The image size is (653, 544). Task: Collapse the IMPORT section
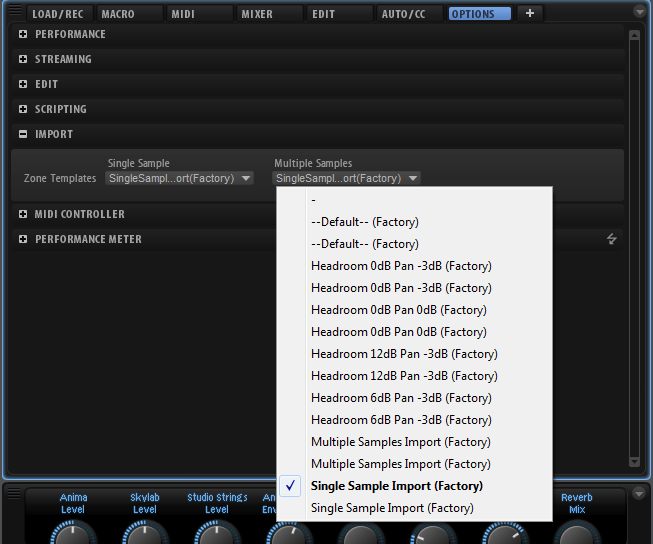click(23, 134)
